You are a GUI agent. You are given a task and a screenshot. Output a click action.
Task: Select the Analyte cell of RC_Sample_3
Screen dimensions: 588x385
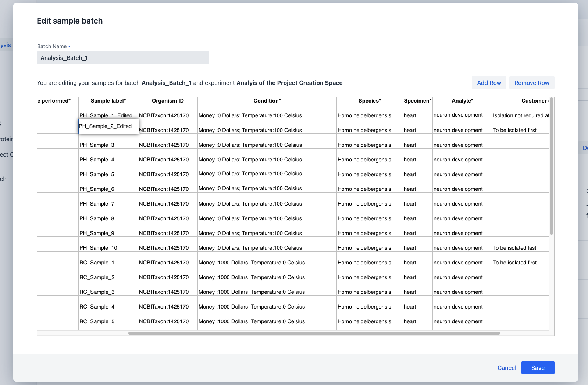tap(462, 288)
